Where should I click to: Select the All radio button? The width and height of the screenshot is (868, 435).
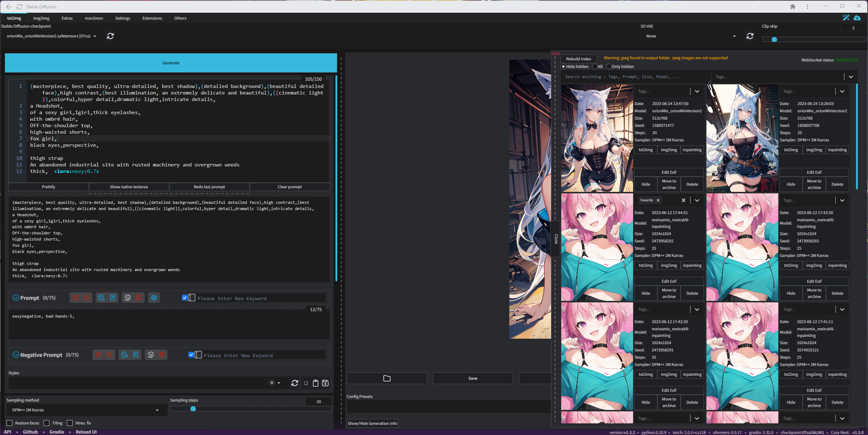click(595, 67)
